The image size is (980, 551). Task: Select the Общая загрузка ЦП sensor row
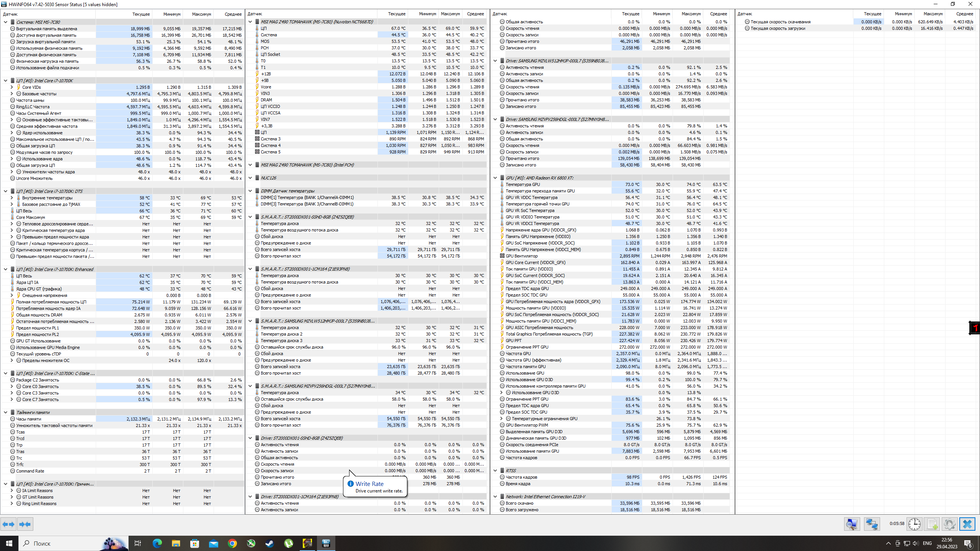(x=35, y=146)
